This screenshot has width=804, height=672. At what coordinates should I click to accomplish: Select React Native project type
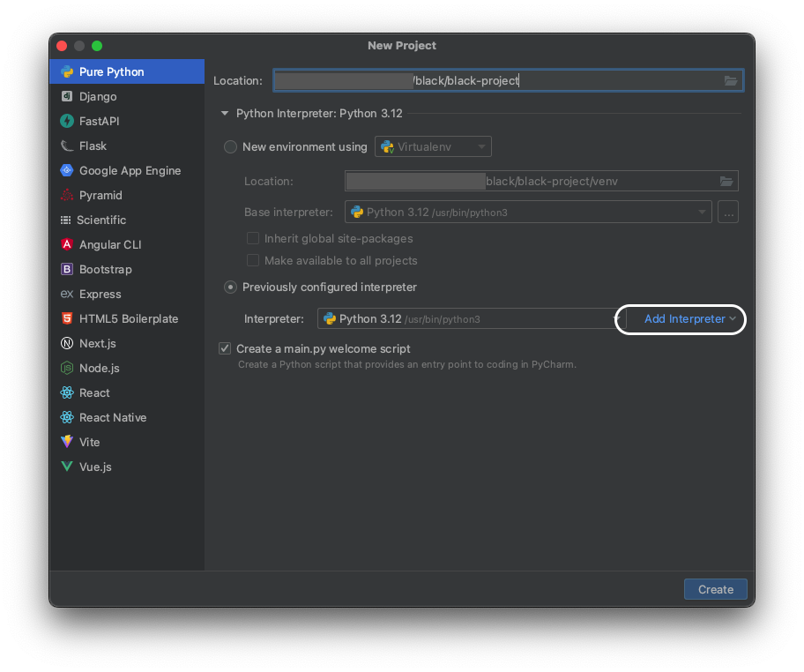pyautogui.click(x=127, y=417)
